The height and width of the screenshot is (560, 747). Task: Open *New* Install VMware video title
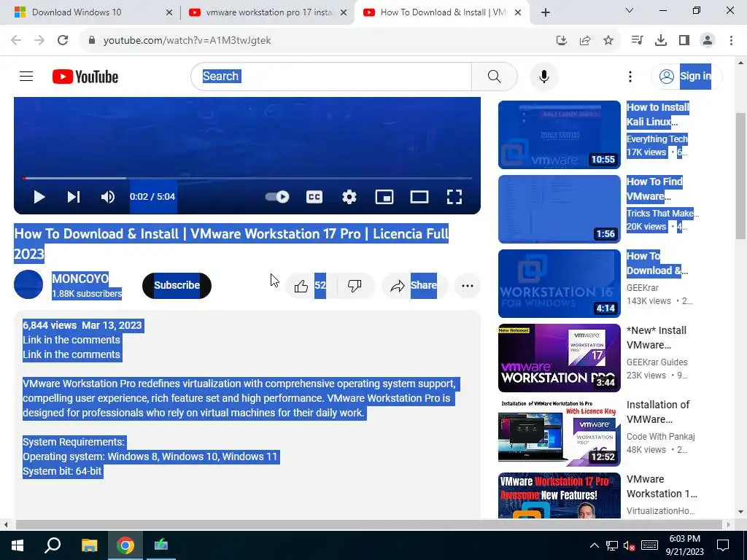[x=657, y=338]
